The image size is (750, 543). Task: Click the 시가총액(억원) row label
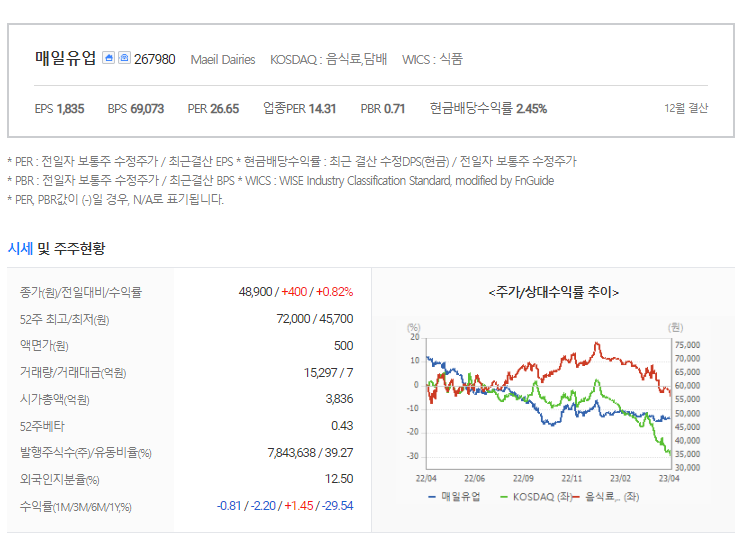pos(55,399)
